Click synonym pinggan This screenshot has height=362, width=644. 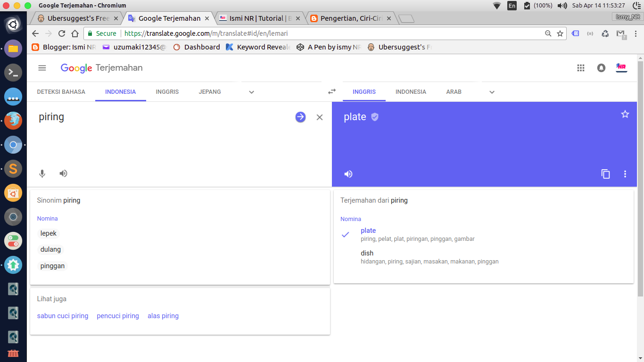[x=52, y=266]
